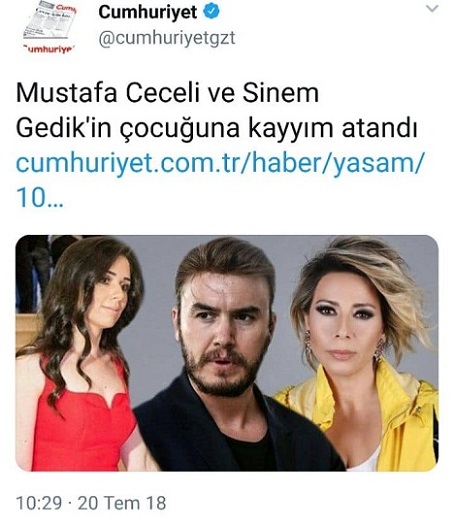Click the blonde woman in yellow jacket
454x525 pixels.
[x=362, y=355]
